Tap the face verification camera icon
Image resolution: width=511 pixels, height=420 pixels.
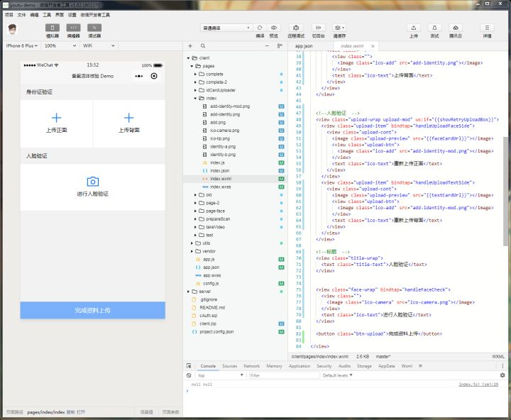(92, 182)
